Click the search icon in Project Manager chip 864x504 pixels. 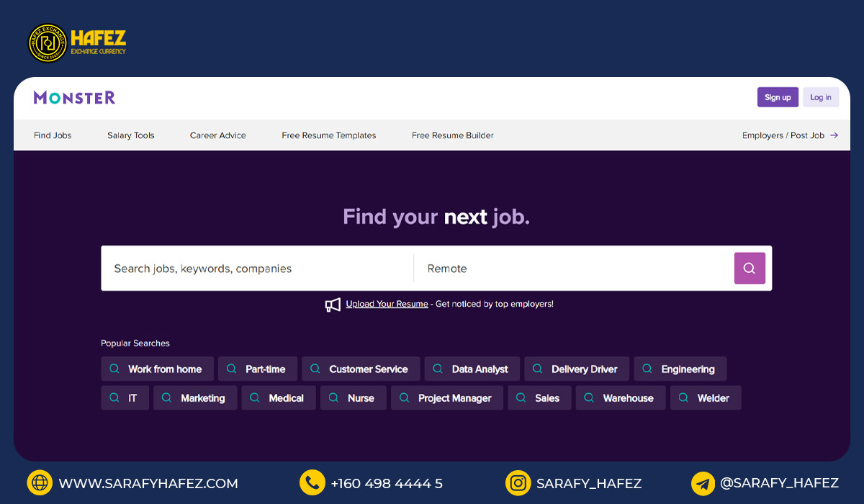point(404,397)
